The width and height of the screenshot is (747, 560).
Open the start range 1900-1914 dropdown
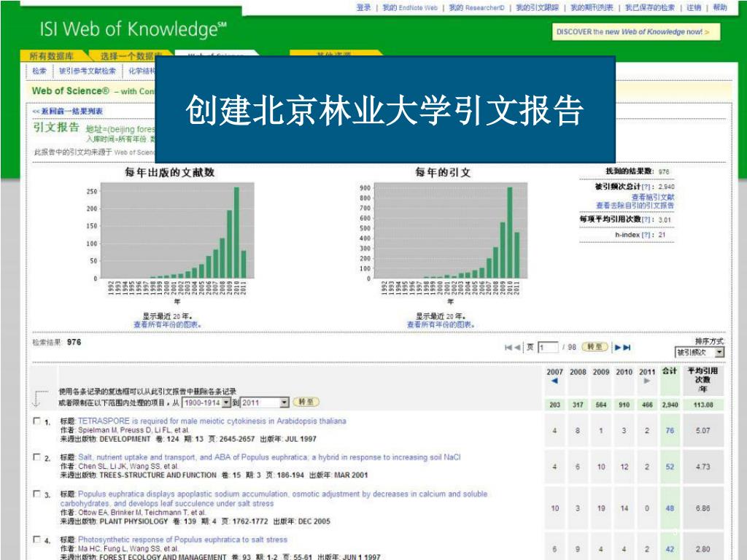tap(206, 402)
